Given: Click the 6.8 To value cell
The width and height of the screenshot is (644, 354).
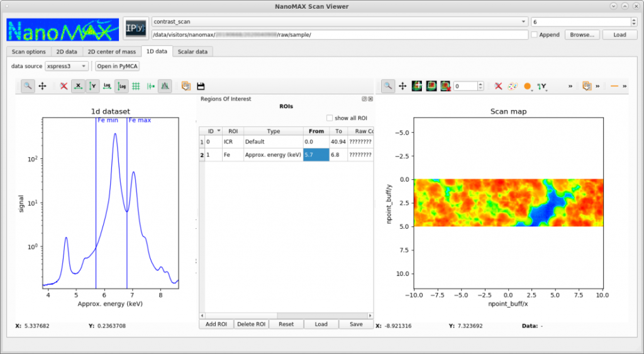Looking at the screenshot, I should (x=338, y=155).
